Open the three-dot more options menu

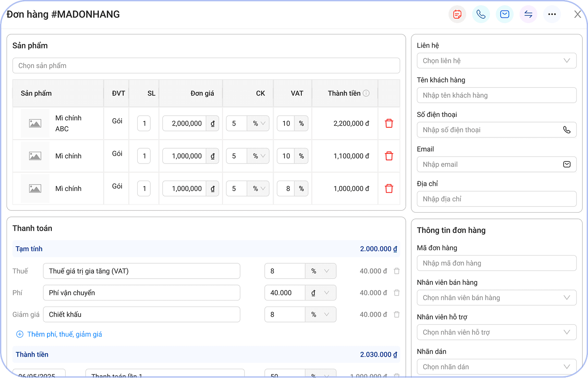click(552, 14)
